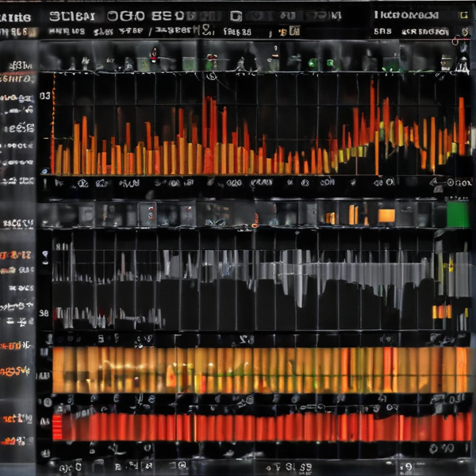Select the orange square icon in middle toolbar
The height and width of the screenshot is (476, 476).
tap(386, 215)
